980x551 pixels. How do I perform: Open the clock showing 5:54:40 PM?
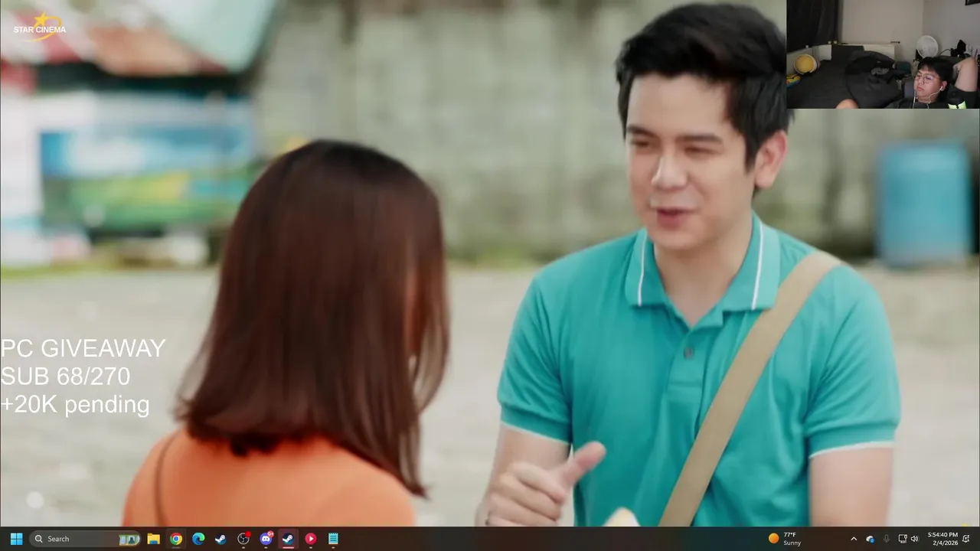(942, 539)
